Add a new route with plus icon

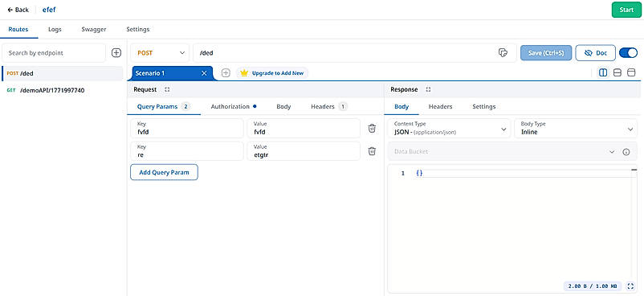click(x=116, y=53)
